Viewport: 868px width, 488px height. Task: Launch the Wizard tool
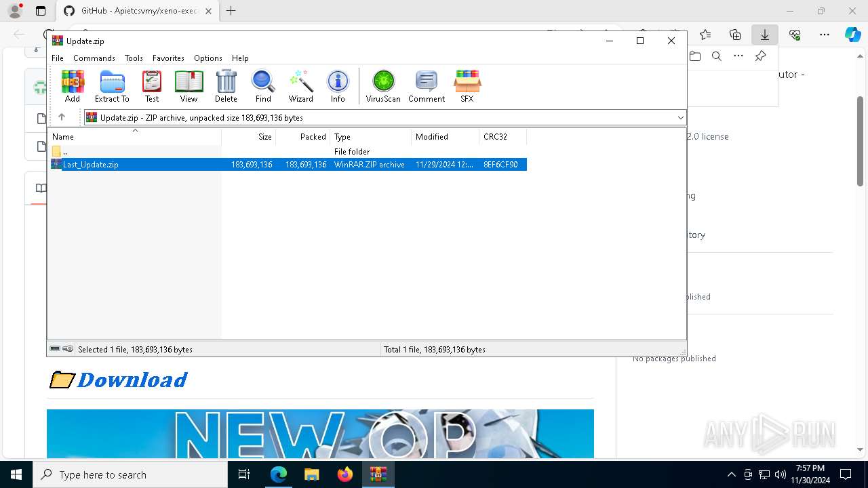[300, 86]
